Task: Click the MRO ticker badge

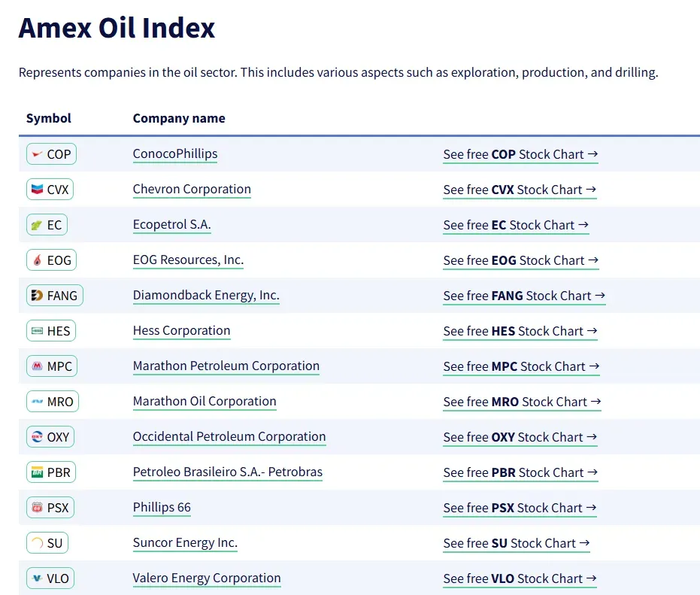Action: (x=52, y=402)
